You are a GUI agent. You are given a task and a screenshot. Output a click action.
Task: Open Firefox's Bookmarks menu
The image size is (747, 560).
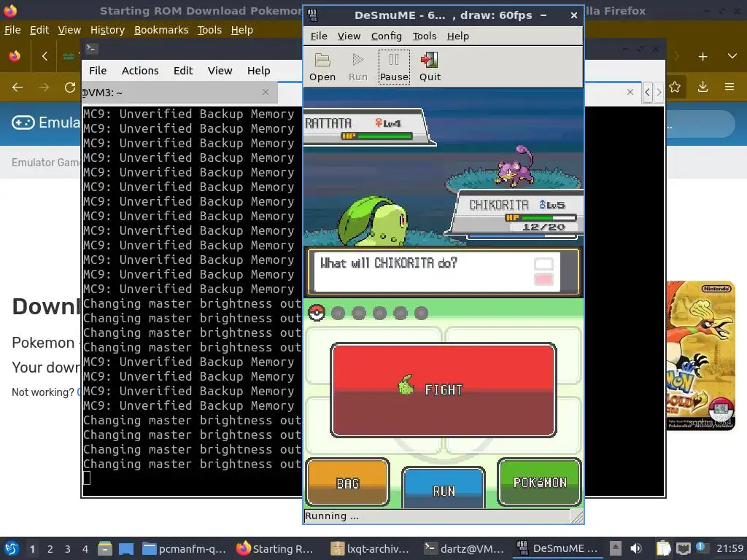click(161, 30)
